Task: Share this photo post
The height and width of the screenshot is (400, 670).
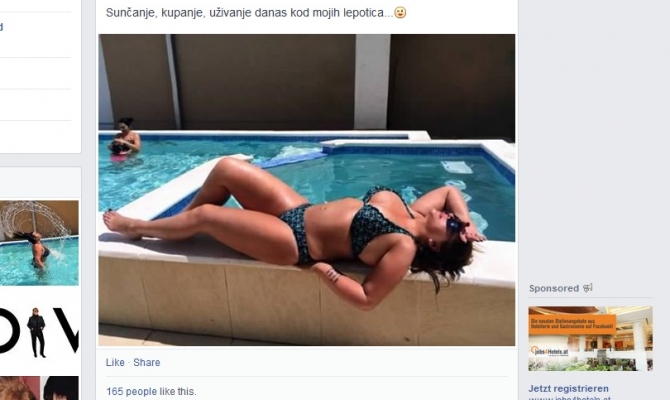Action: coord(147,362)
